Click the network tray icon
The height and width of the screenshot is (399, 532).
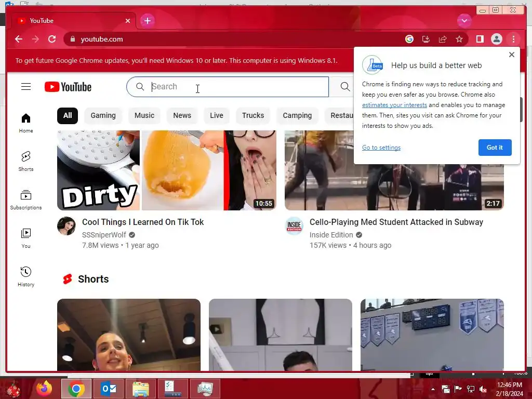(471, 389)
